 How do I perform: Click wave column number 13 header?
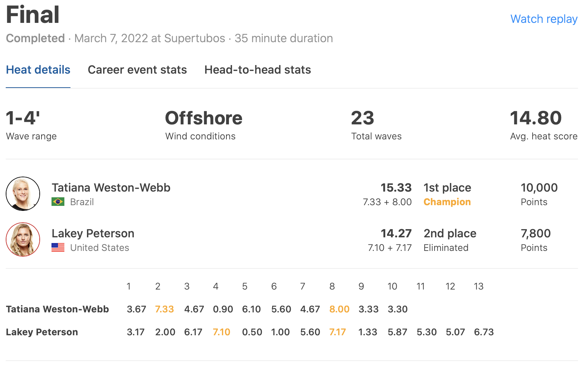pos(479,286)
